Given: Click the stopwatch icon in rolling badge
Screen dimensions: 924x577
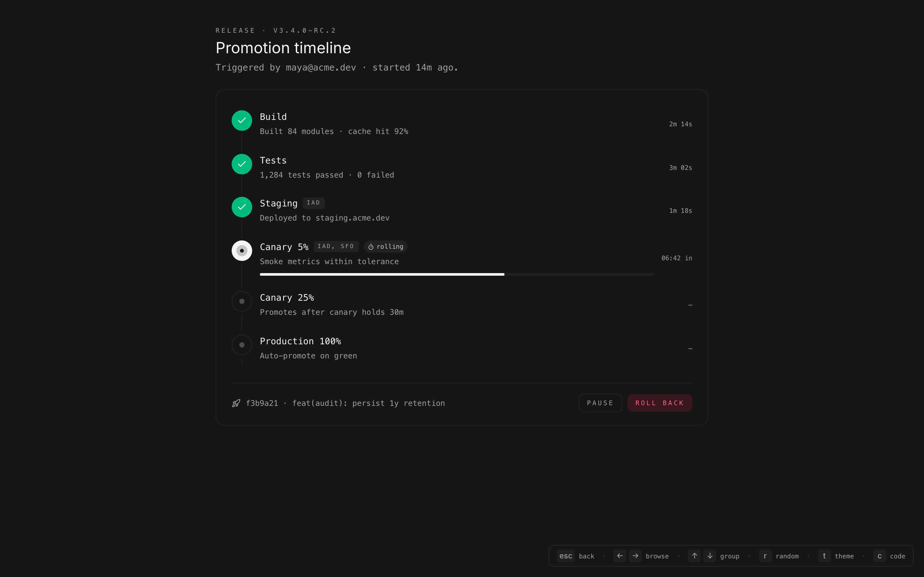Looking at the screenshot, I should pyautogui.click(x=371, y=247).
